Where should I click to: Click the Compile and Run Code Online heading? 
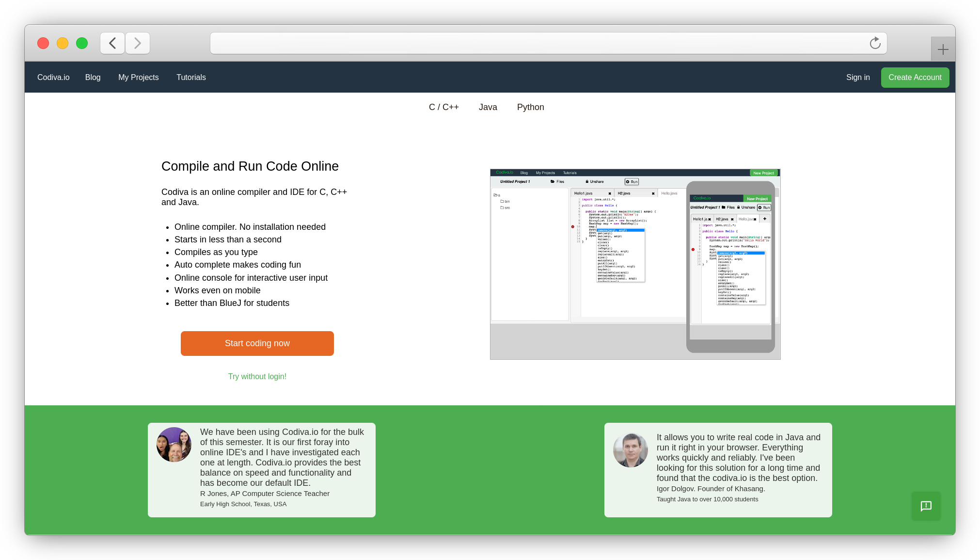250,166
